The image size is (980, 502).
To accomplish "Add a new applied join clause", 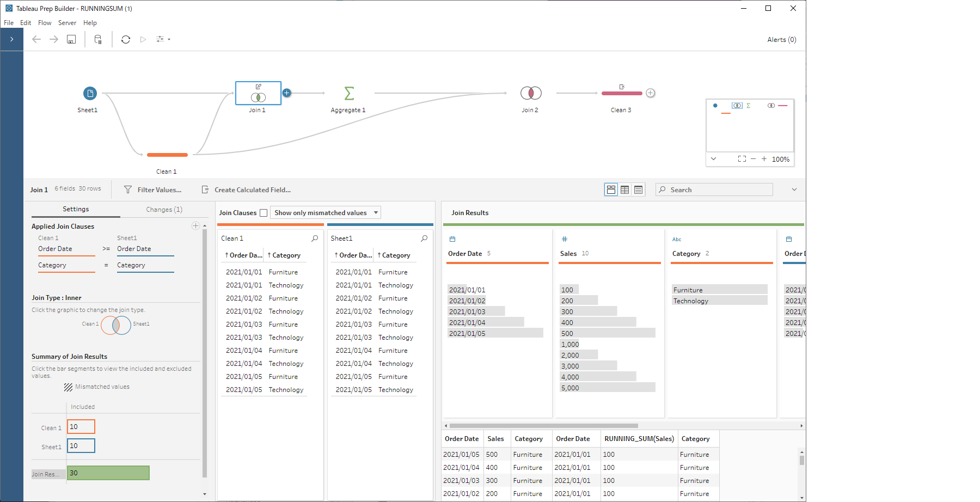I will click(195, 225).
